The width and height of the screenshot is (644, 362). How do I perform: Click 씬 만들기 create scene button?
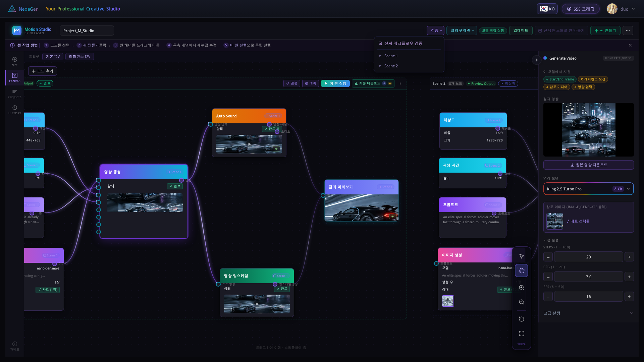coord(605,31)
